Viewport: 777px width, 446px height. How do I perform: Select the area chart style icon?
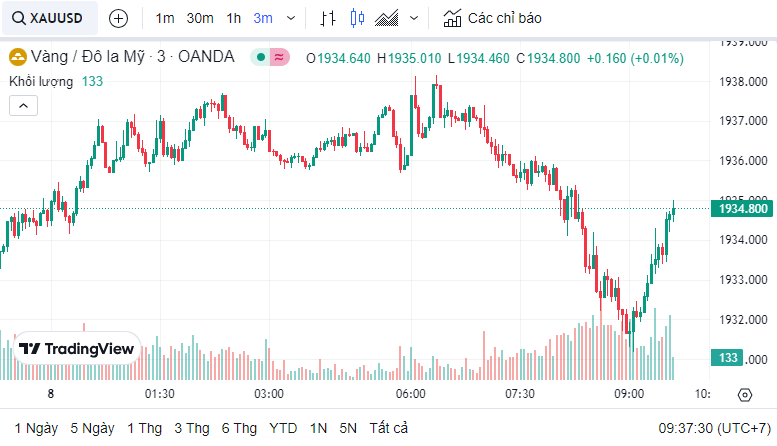pos(388,18)
